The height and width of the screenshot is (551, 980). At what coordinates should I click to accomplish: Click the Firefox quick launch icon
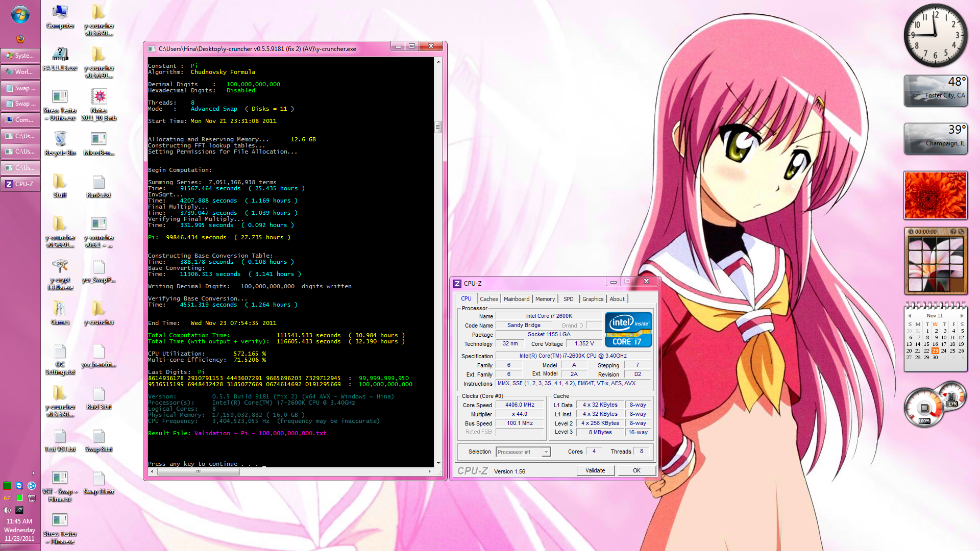(x=20, y=39)
